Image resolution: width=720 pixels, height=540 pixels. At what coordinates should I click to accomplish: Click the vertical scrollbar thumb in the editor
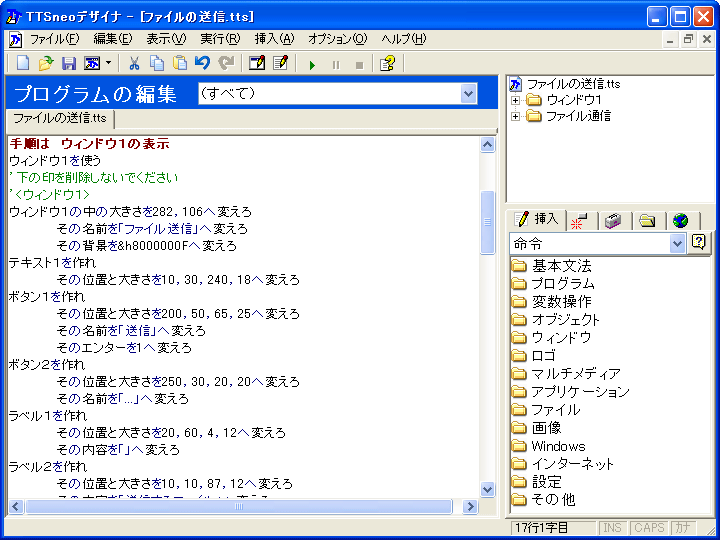487,222
